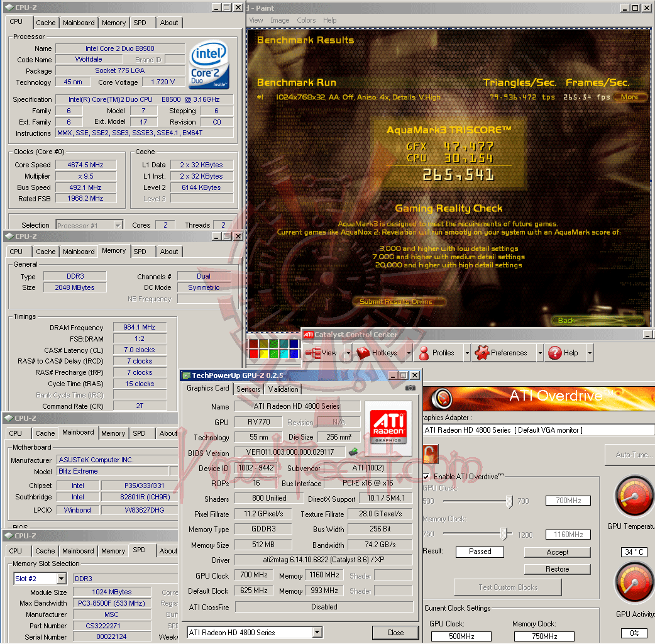Click the GPU-Z camera screenshot icon
655x644 pixels.
coord(410,388)
